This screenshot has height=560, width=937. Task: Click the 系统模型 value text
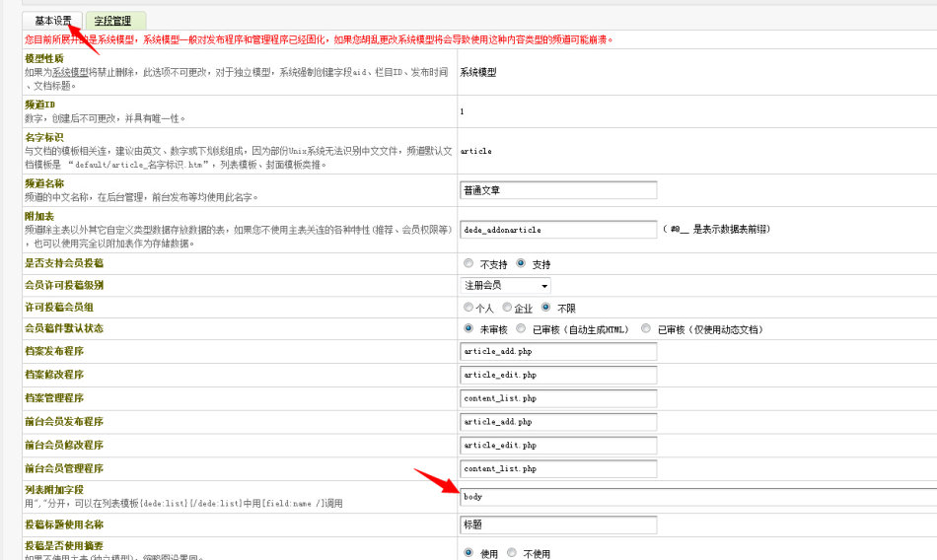click(478, 72)
